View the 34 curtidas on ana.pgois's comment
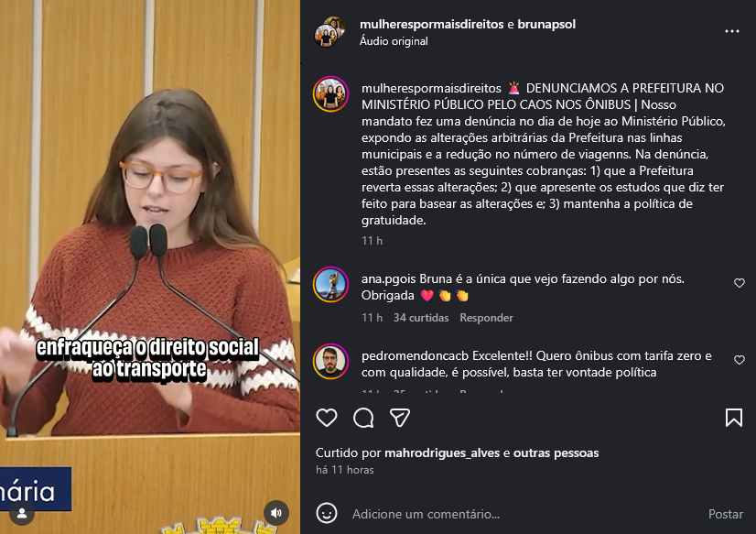Screen dimensions: 756x534 (421, 318)
